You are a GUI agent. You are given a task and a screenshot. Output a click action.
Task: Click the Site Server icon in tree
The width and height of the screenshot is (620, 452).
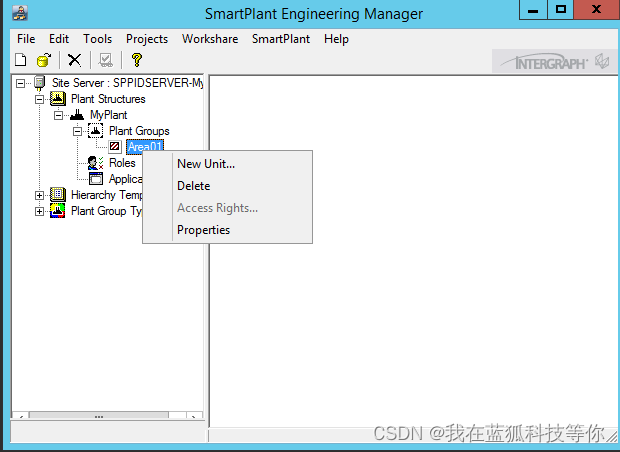point(39,83)
